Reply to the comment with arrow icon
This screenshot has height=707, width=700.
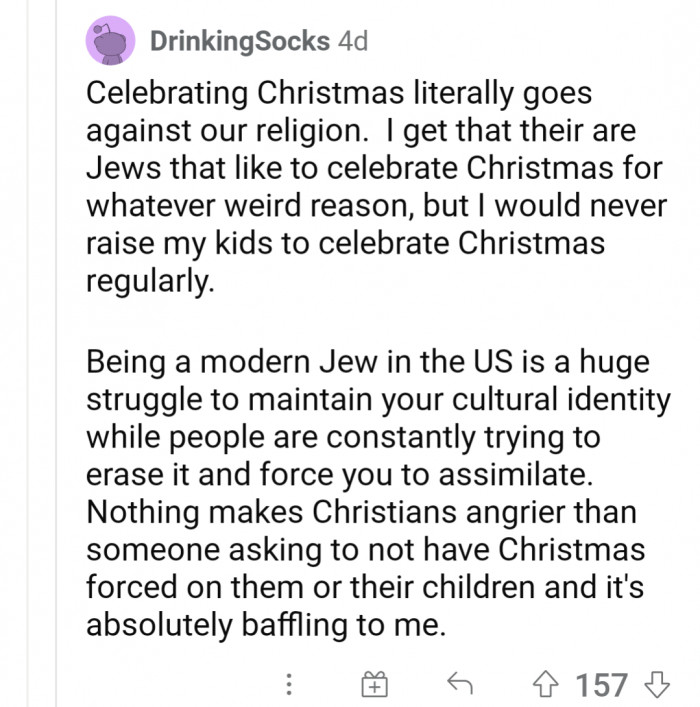(460, 683)
